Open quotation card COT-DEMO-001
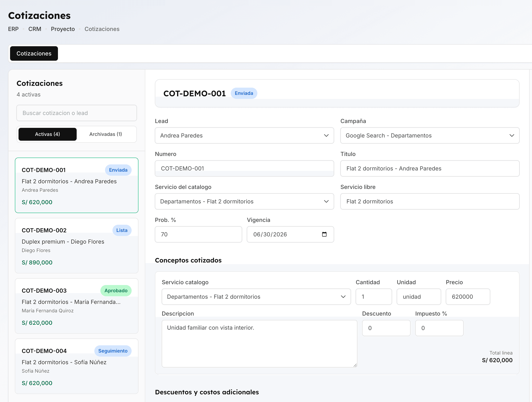The width and height of the screenshot is (532, 402). point(76,185)
